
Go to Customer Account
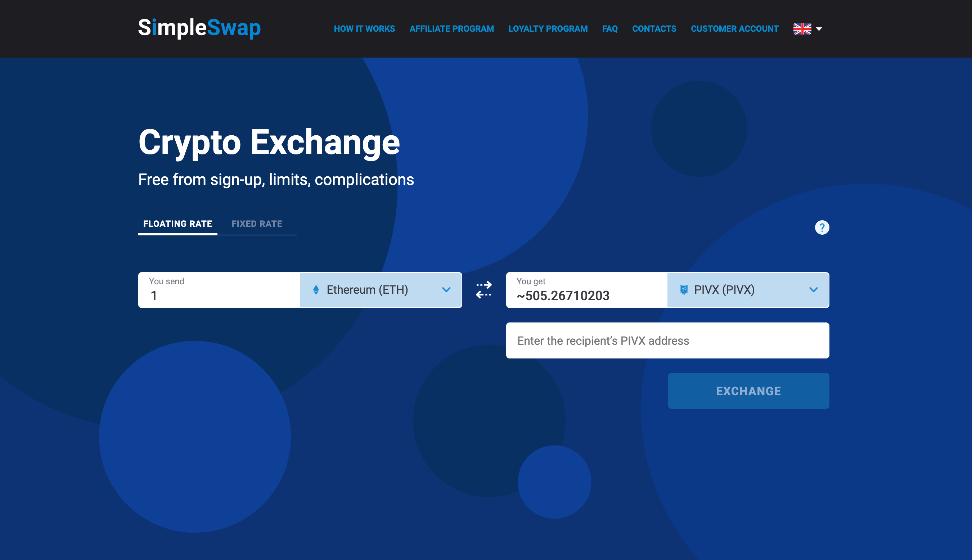click(x=734, y=29)
